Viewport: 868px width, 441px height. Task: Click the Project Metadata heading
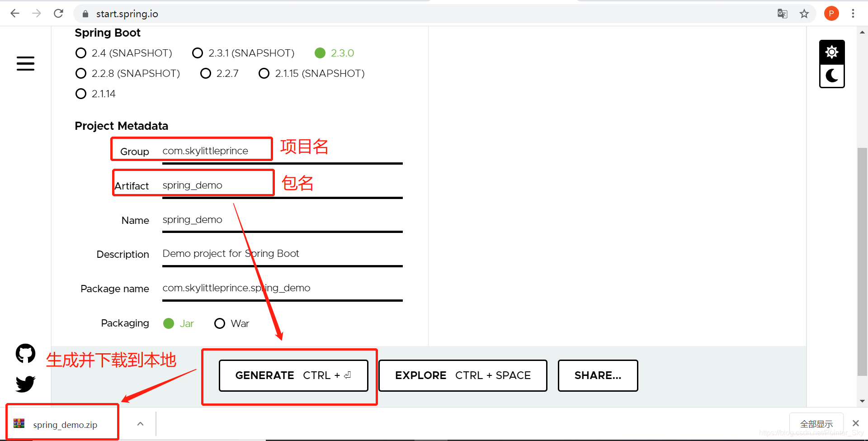121,126
